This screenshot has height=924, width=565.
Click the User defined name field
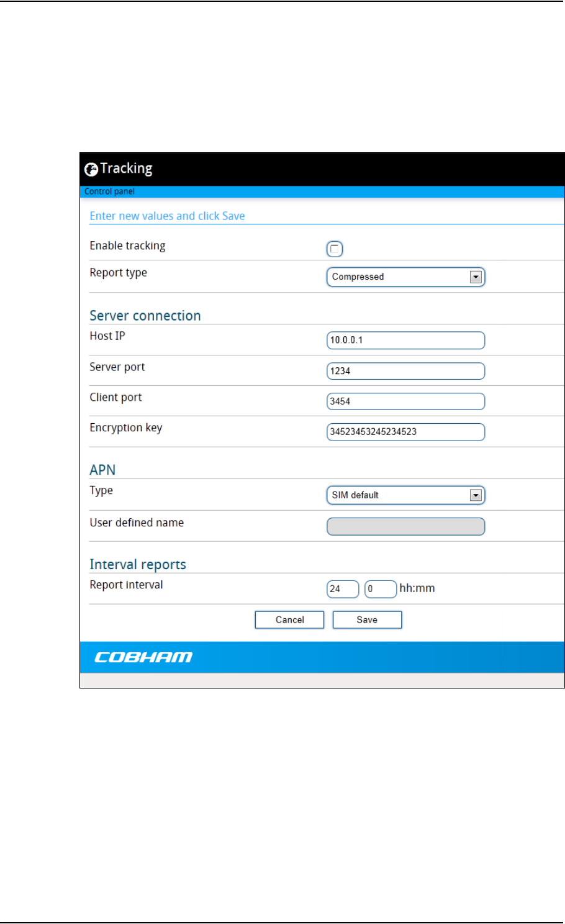pyautogui.click(x=405, y=526)
